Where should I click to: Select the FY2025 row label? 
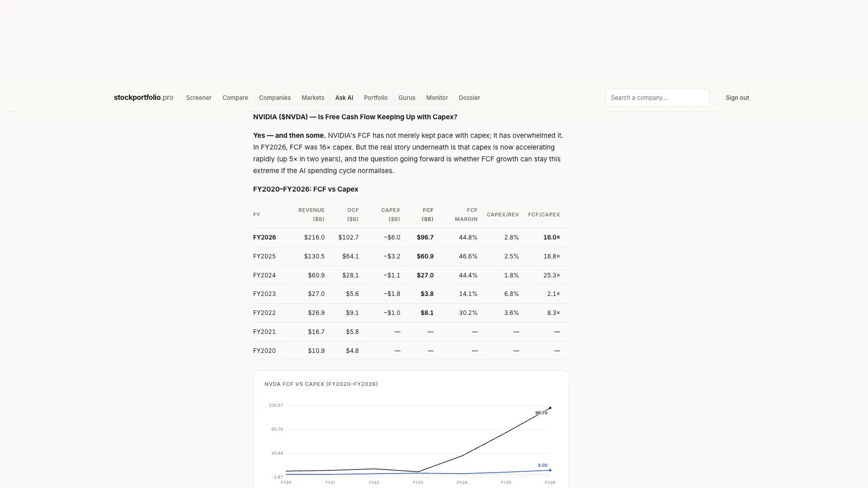264,256
